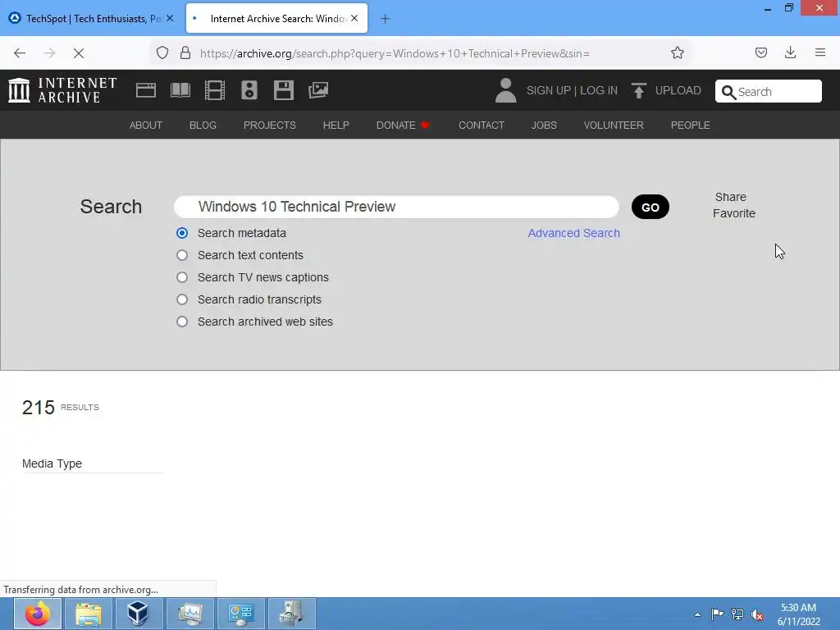Screen dimensions: 840x630
Task: Close the Internet Archive Search tab
Action: coord(354,18)
